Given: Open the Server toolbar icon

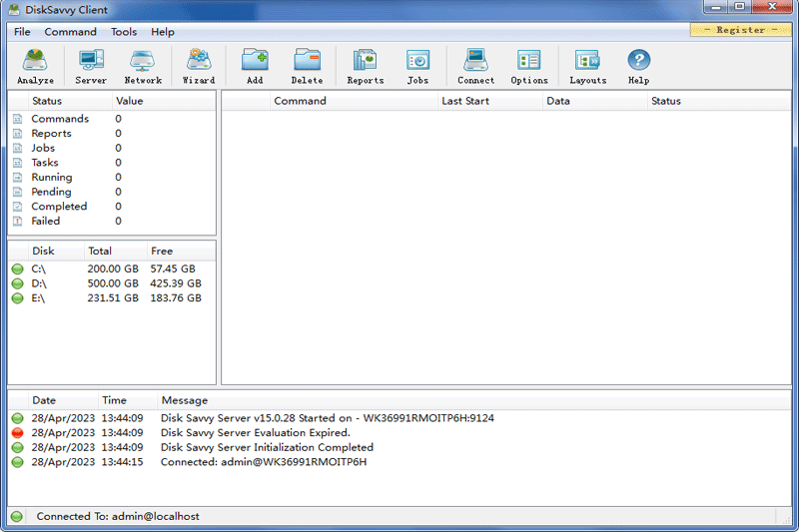Looking at the screenshot, I should pyautogui.click(x=91, y=66).
